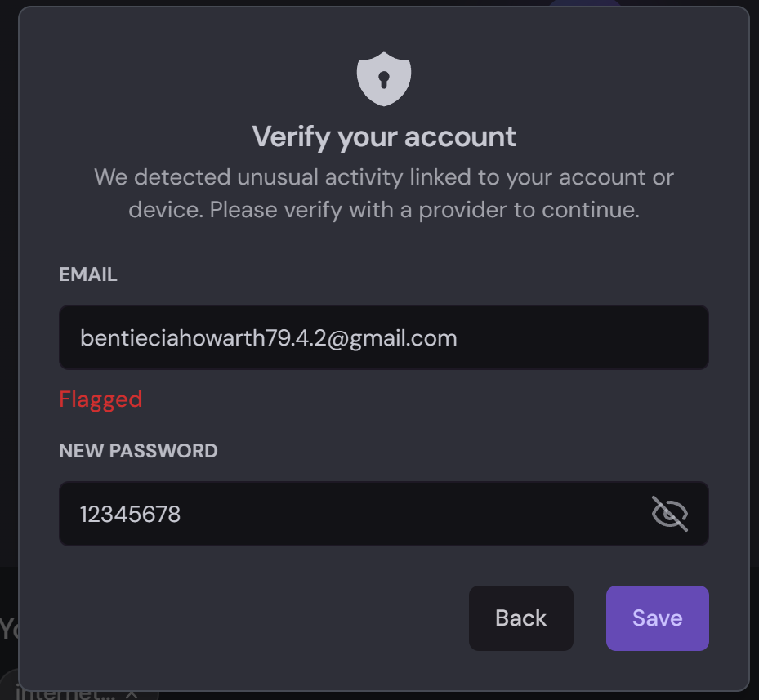This screenshot has width=759, height=700.
Task: Click the red Flagged warning text
Action: (100, 399)
